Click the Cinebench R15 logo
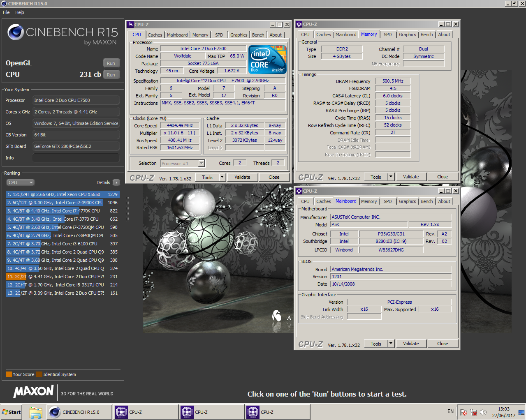The image size is (526, 420). coord(63,34)
